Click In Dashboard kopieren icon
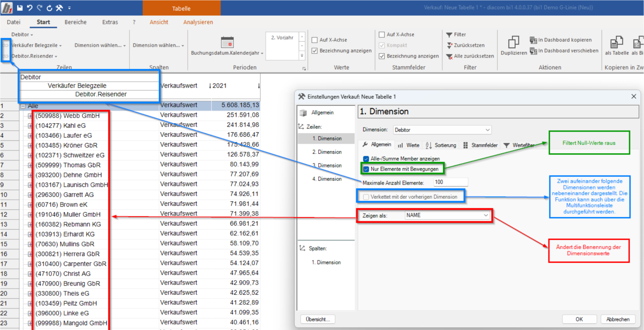644x330 pixels. point(533,40)
